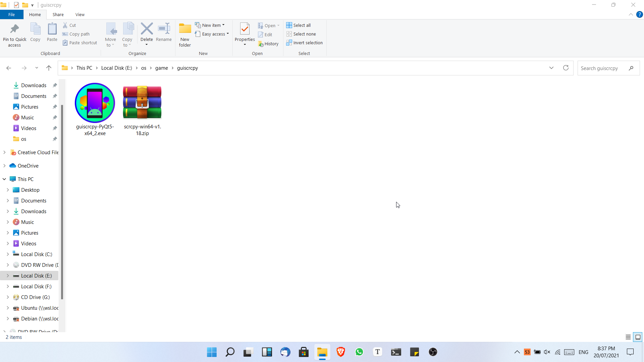This screenshot has height=362, width=644.
Task: Refresh the guiscrcpy folder view
Action: pyautogui.click(x=566, y=68)
